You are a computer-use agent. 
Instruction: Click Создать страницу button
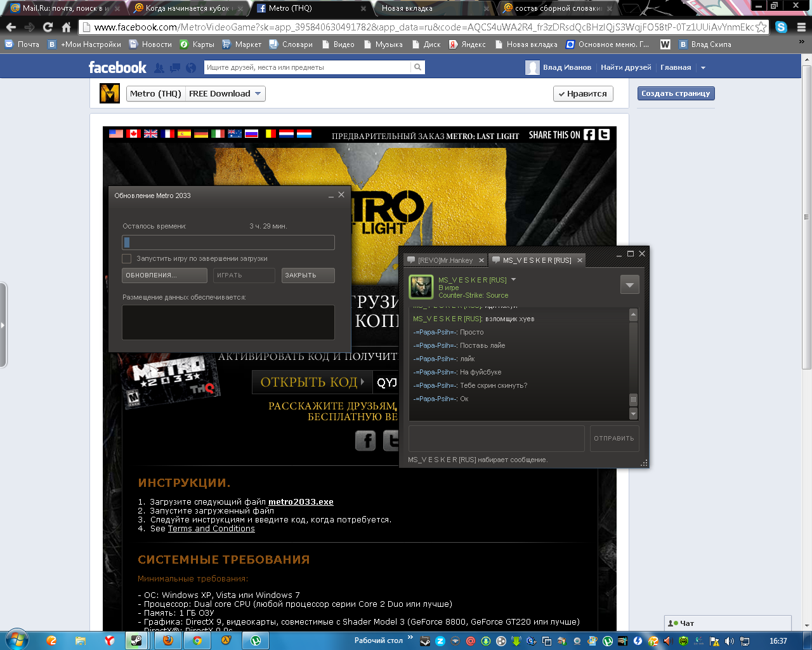676,93
